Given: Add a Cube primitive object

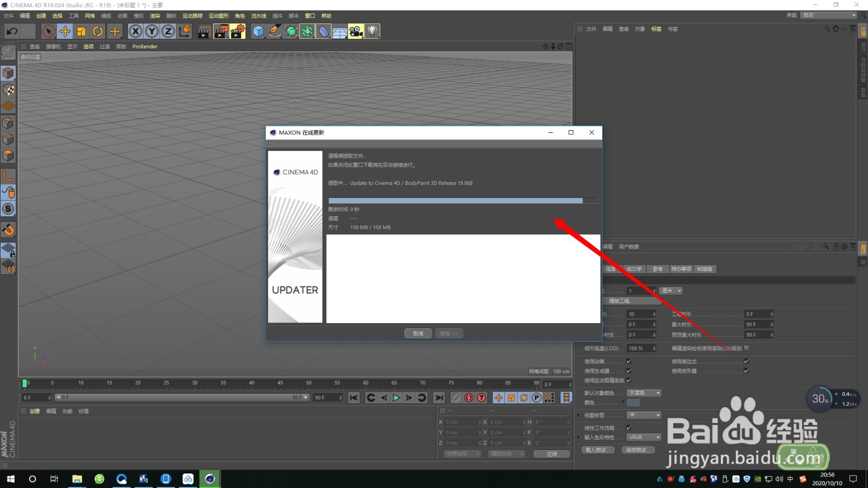Looking at the screenshot, I should click(258, 31).
